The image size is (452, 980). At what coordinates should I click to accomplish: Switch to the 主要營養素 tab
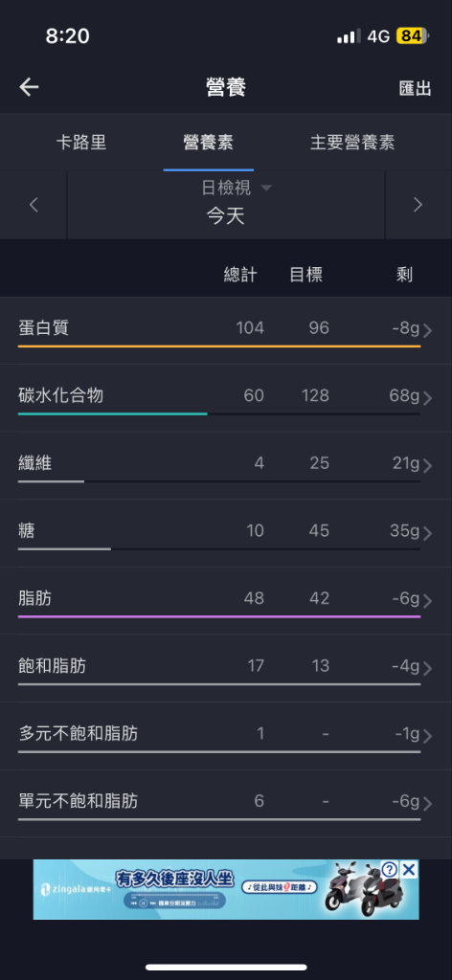point(352,142)
